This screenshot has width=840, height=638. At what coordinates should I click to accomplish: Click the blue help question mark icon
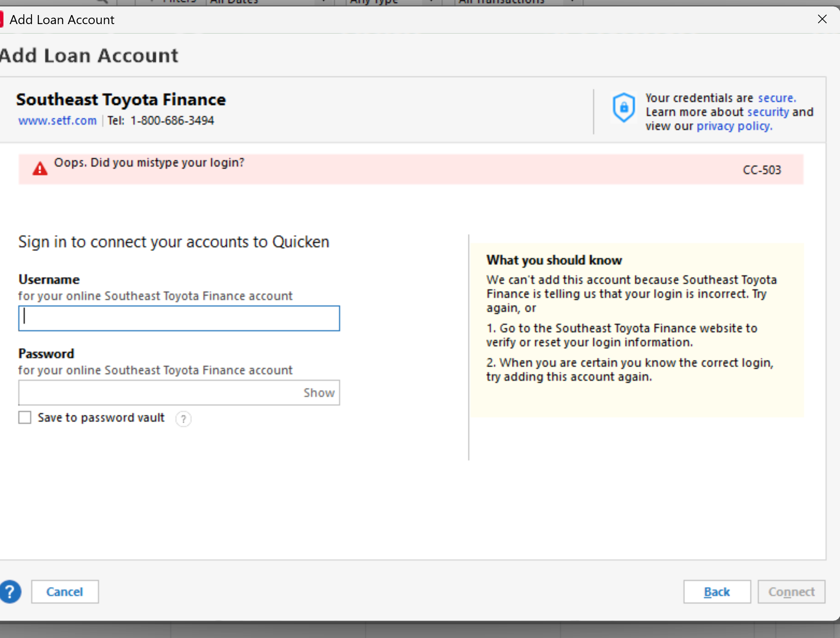[x=10, y=592]
